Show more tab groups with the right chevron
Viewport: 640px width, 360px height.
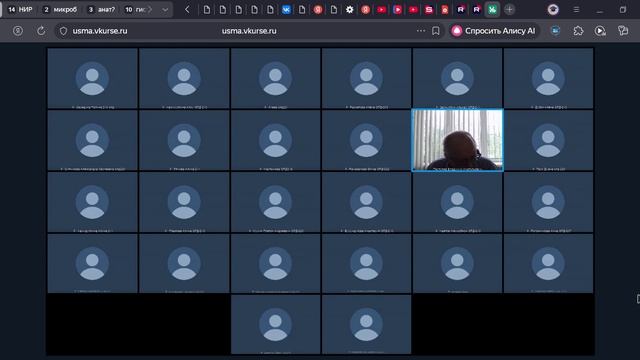pos(150,9)
